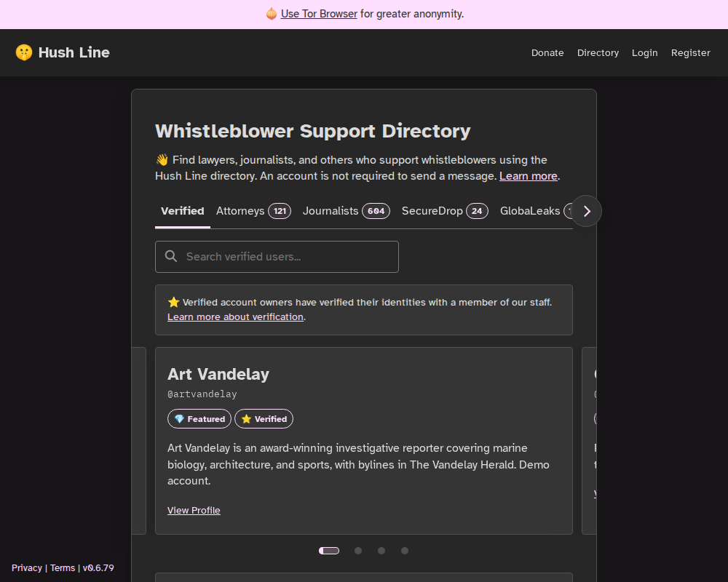Screen dimensions: 728x582
Task: Click the Featured badge on Art Vandelay
Action: click(199, 418)
